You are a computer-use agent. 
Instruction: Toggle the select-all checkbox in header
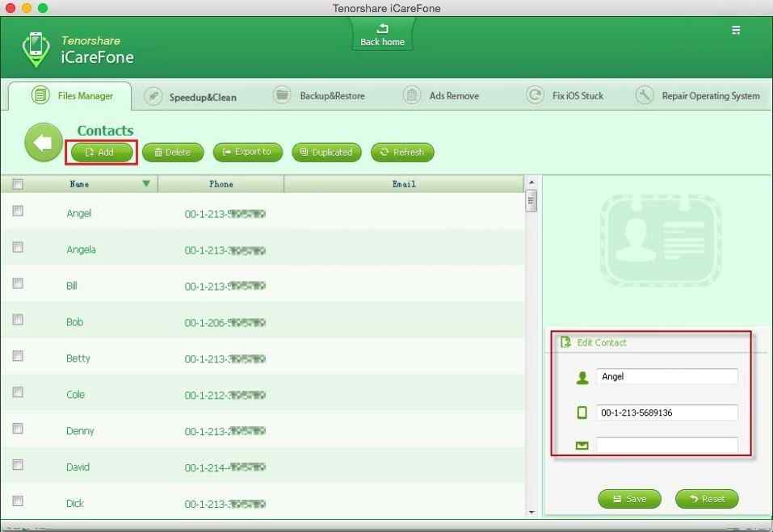coord(18,184)
